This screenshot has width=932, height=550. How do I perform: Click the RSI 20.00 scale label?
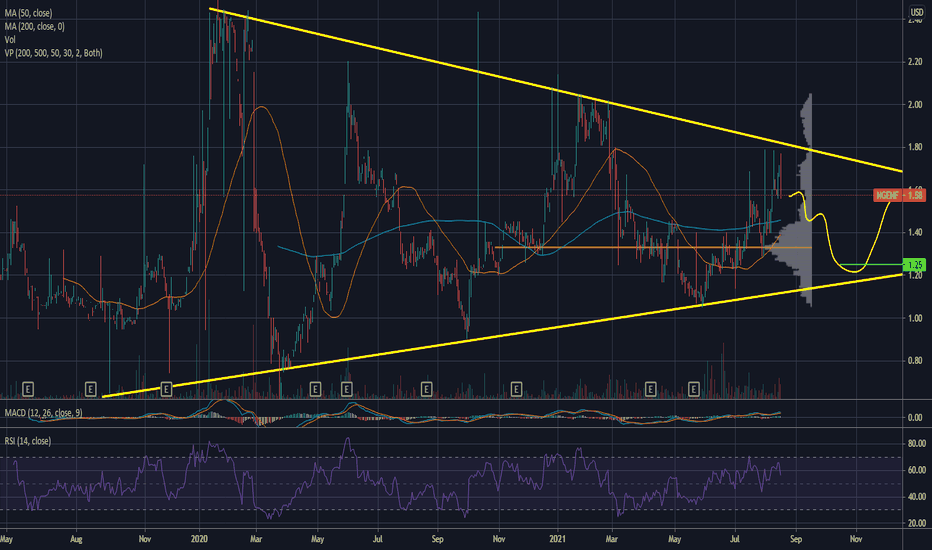917,523
